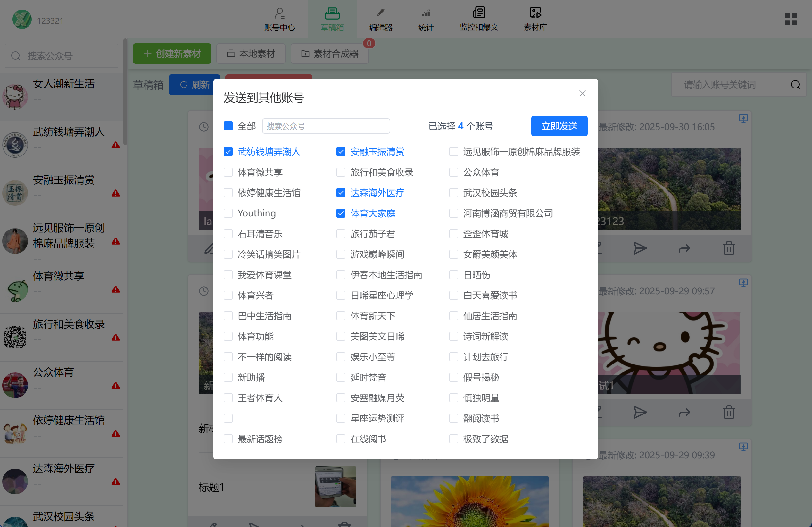This screenshot has height=527, width=812.
Task: Click the sidebar vertical scrollbar handle
Action: 125,92
